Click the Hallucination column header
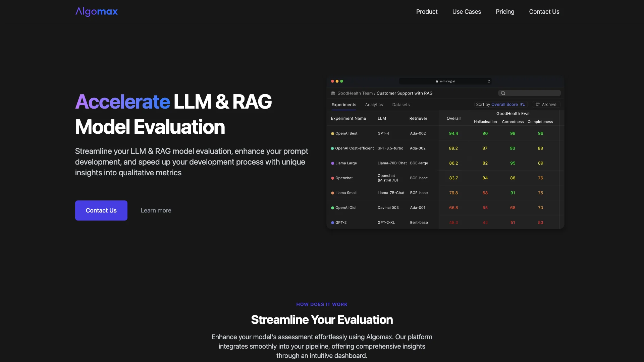The image size is (644, 362). coord(485,122)
